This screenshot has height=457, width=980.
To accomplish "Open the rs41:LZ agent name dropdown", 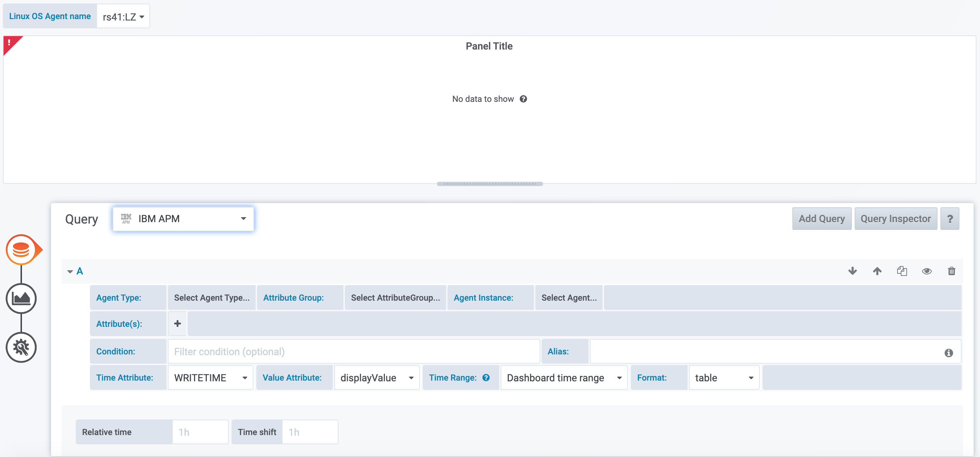I will point(123,17).
